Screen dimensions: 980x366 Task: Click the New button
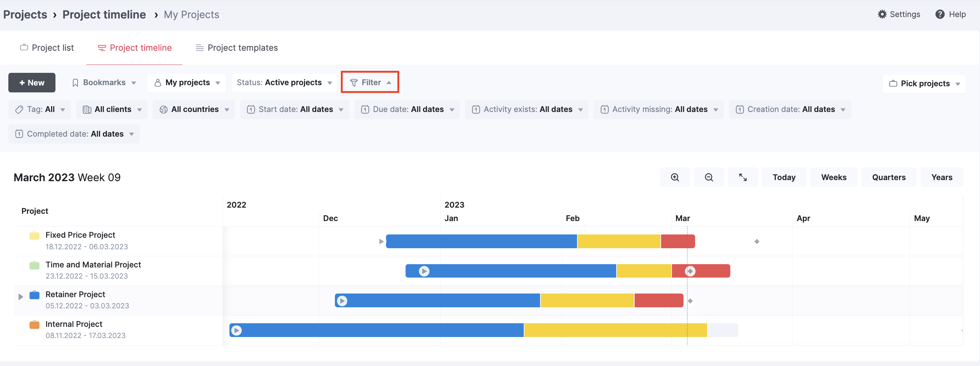click(32, 83)
